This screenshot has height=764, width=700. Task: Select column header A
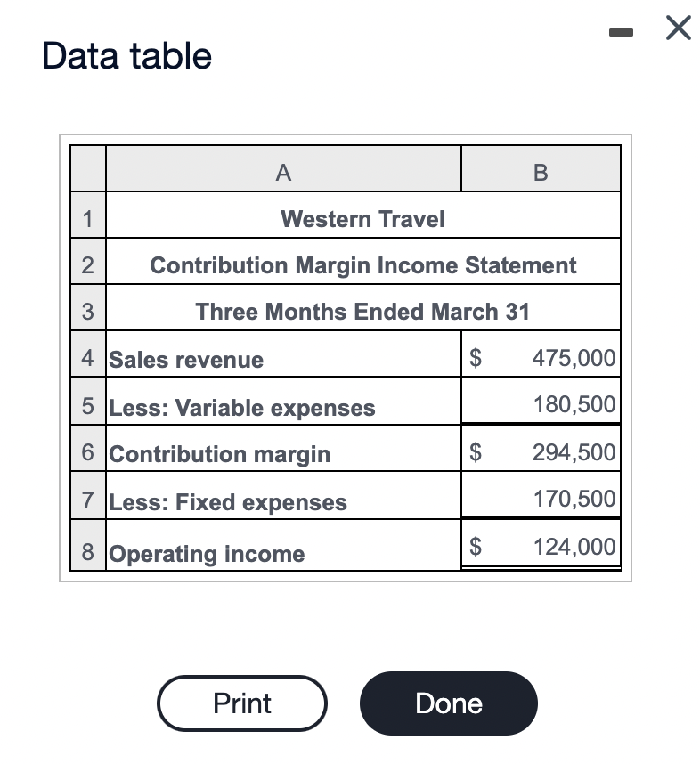tap(283, 169)
